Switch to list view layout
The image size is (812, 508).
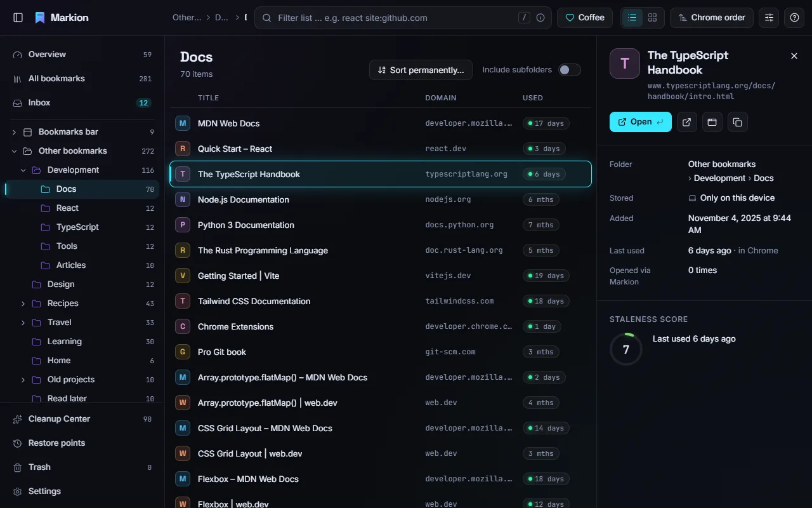[632, 18]
